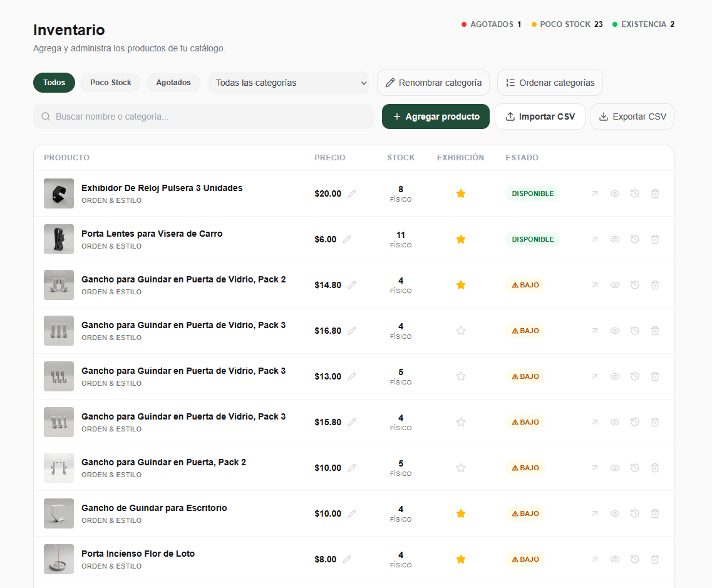Delete the $15.80 Gancho Pack 3 product
The image size is (712, 588).
click(x=655, y=422)
